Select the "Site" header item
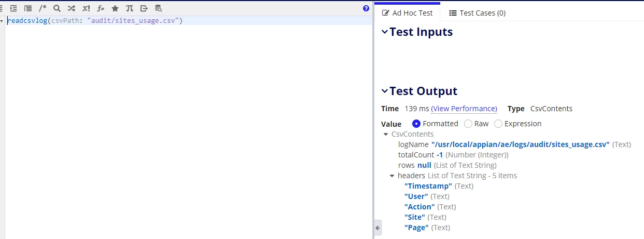The image size is (644, 239). pos(415,217)
